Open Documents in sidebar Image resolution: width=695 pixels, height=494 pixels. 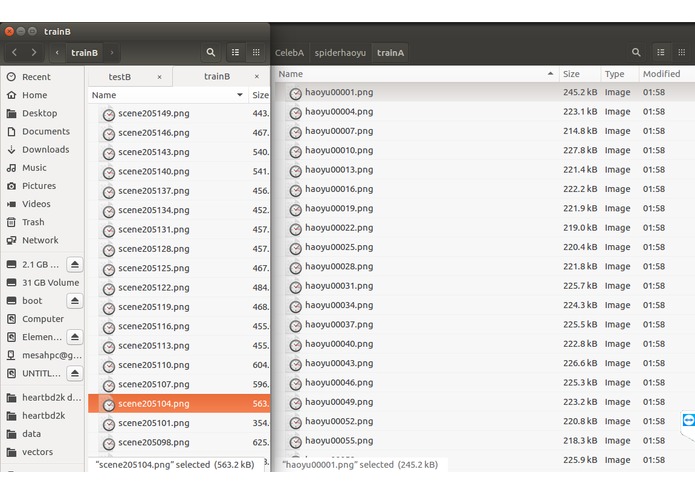click(42, 131)
